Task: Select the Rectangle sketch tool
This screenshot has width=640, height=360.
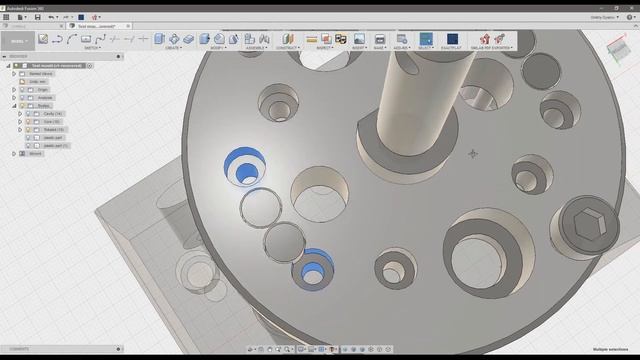Action: [86, 39]
